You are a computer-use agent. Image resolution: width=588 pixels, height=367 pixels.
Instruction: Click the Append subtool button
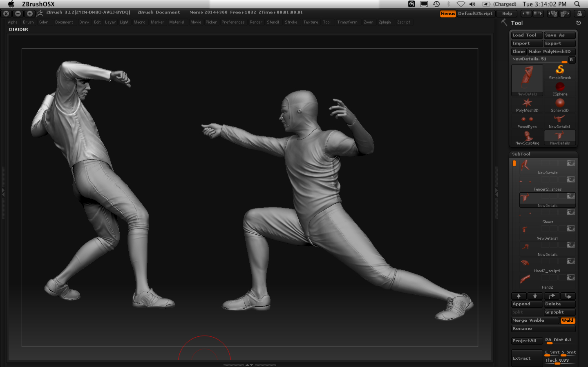(x=527, y=304)
